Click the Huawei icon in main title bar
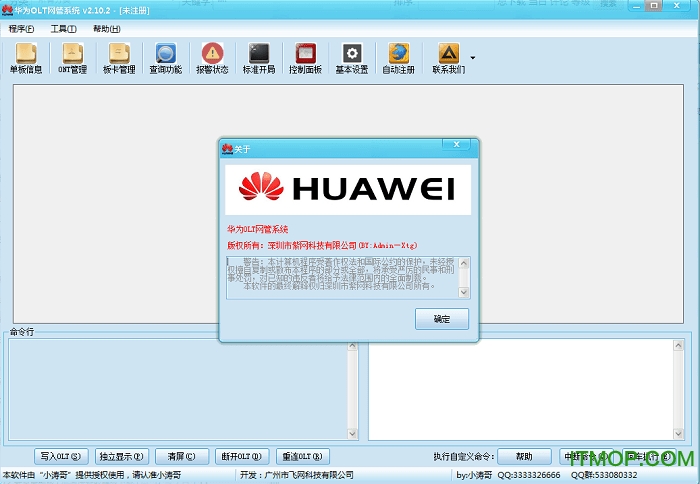This screenshot has height=484, width=700. 7,10
